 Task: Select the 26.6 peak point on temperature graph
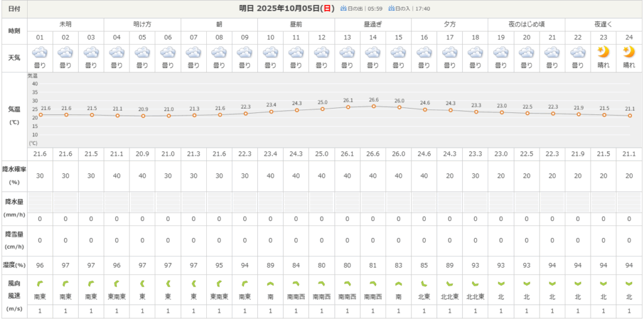(374, 106)
